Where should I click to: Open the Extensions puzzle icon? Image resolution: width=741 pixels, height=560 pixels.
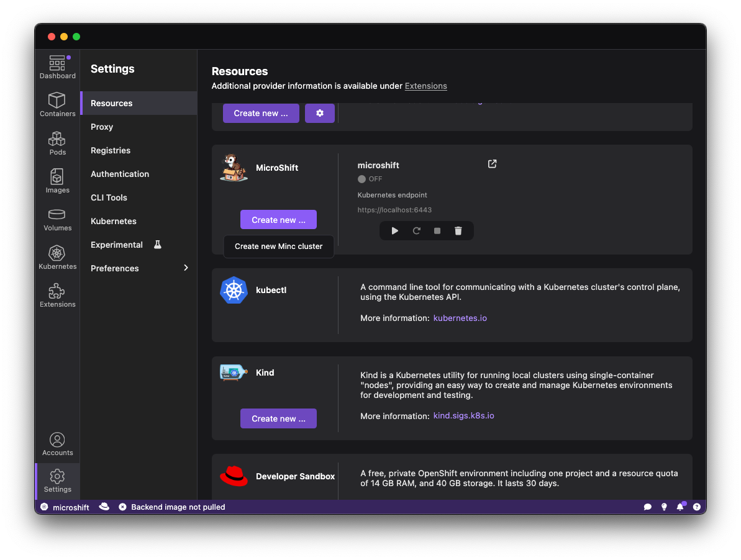point(57,295)
